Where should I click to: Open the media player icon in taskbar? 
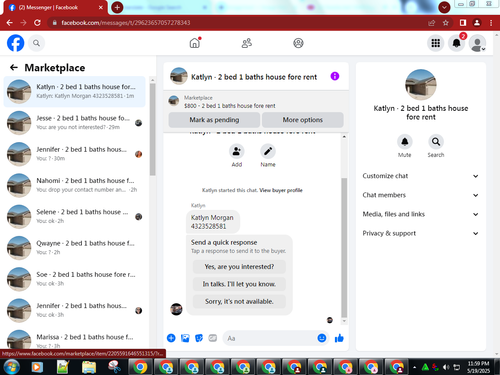click(x=37, y=367)
